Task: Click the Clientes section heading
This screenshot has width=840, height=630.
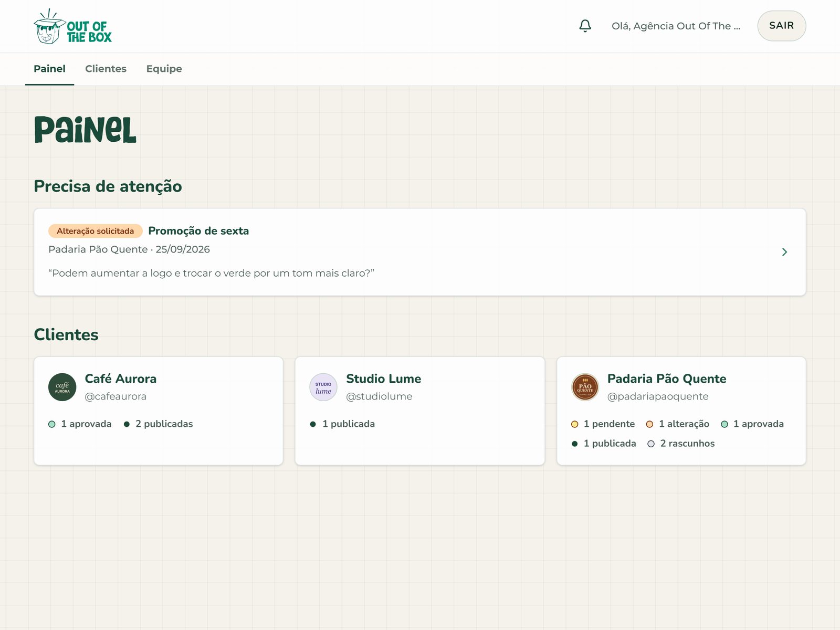Action: pyautogui.click(x=66, y=334)
